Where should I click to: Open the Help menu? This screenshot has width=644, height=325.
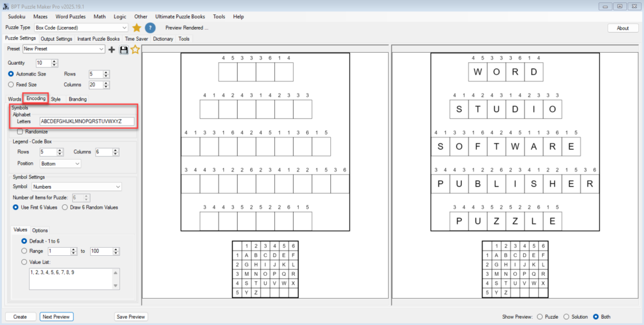coord(238,16)
